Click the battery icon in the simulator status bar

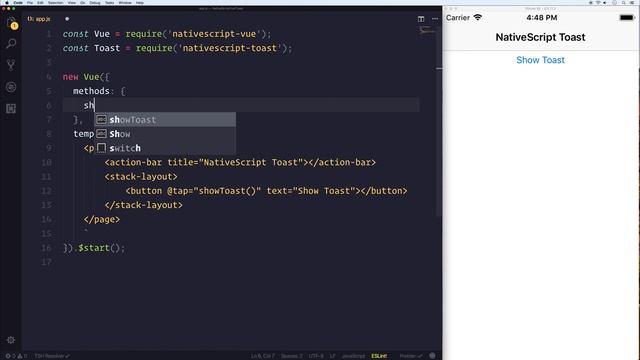point(627,18)
